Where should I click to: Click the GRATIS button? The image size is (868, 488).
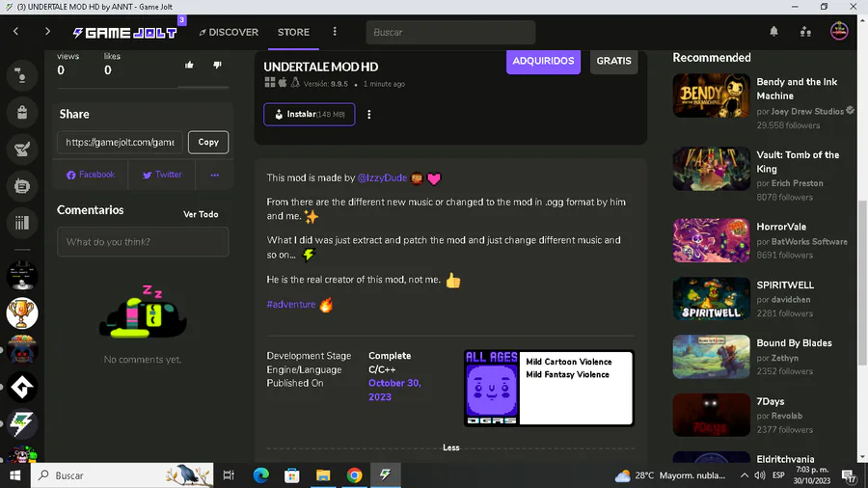[x=613, y=61]
